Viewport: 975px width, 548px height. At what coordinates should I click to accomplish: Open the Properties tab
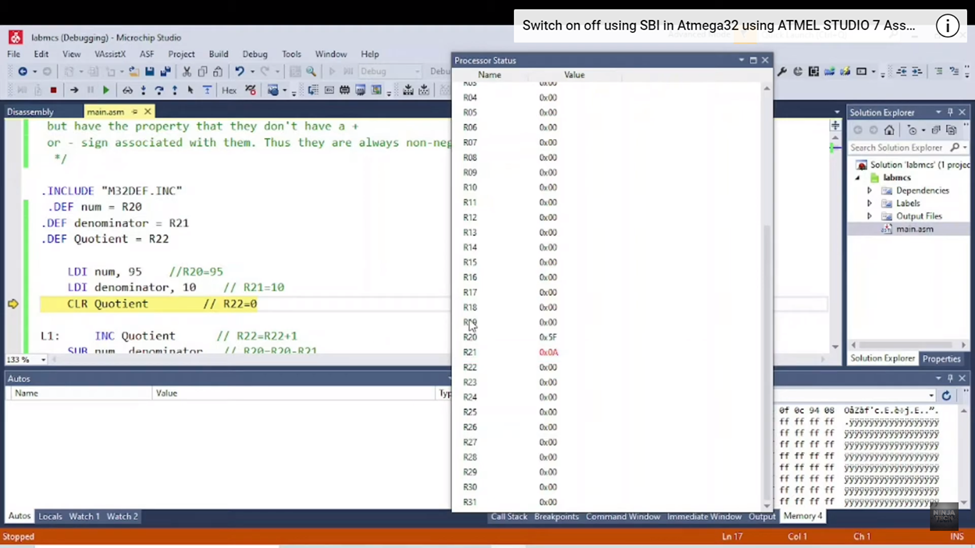(x=941, y=359)
